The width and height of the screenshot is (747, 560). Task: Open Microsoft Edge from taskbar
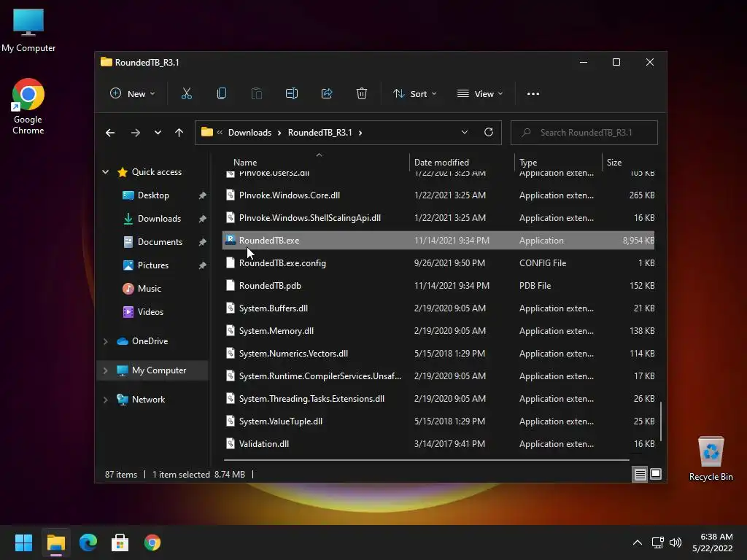[88, 542]
